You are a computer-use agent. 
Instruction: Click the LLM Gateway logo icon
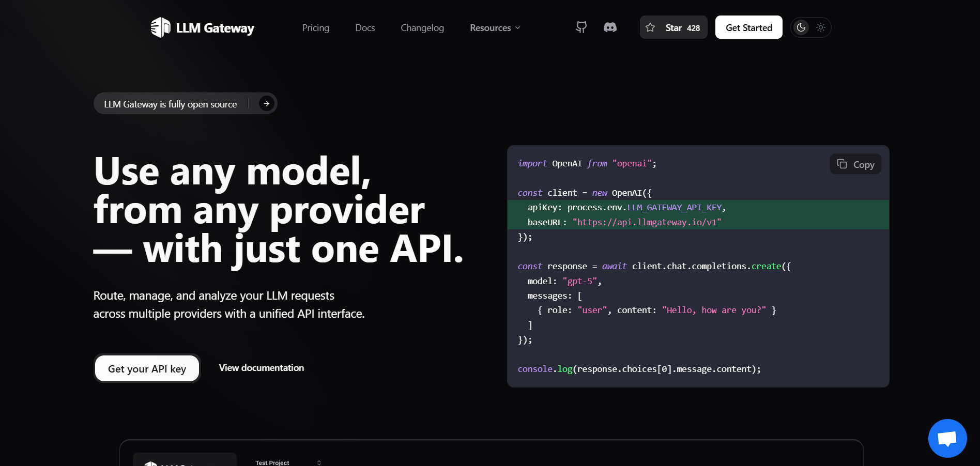coord(160,27)
